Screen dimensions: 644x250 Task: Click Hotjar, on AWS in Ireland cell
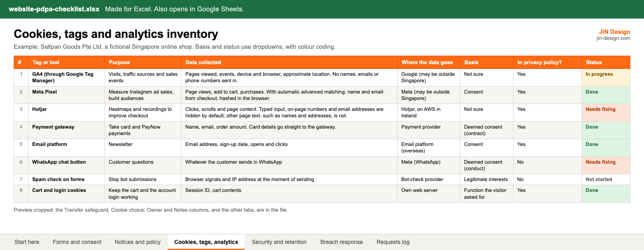(429, 112)
